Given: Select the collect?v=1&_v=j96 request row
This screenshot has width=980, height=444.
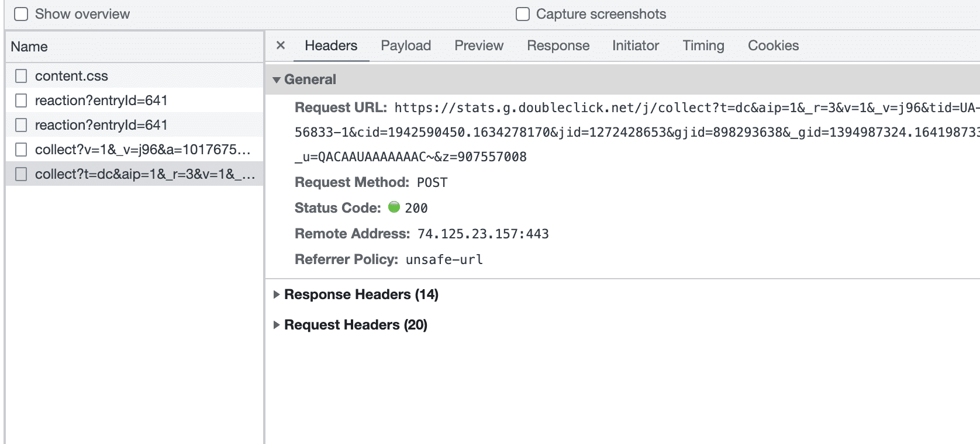Looking at the screenshot, I should pyautogui.click(x=143, y=150).
